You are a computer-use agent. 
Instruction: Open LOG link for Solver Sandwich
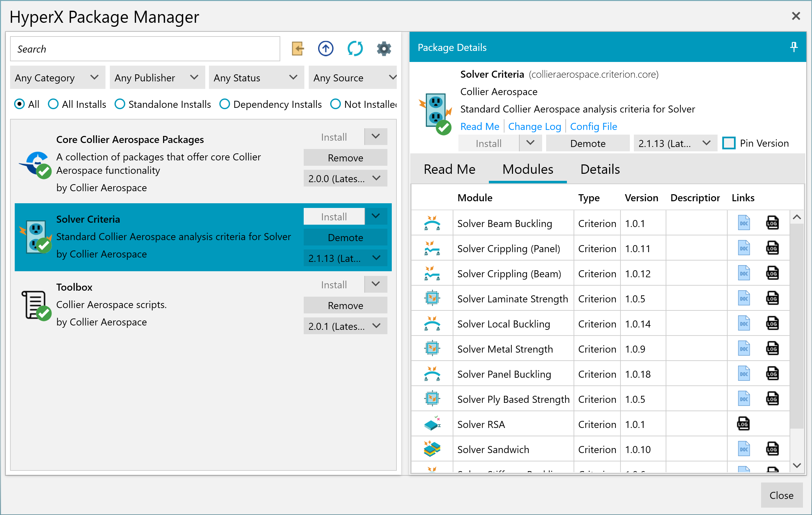tap(772, 449)
